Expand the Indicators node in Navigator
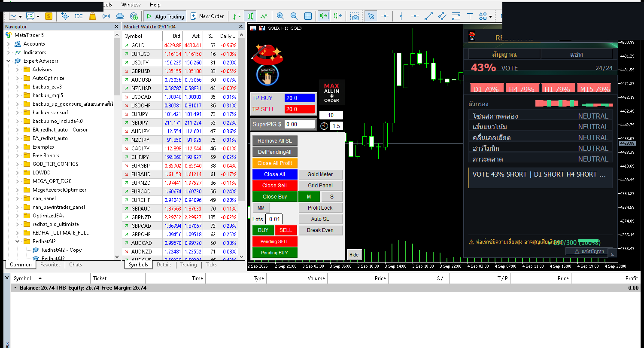Viewport: 644px width, 348px height. [x=9, y=52]
